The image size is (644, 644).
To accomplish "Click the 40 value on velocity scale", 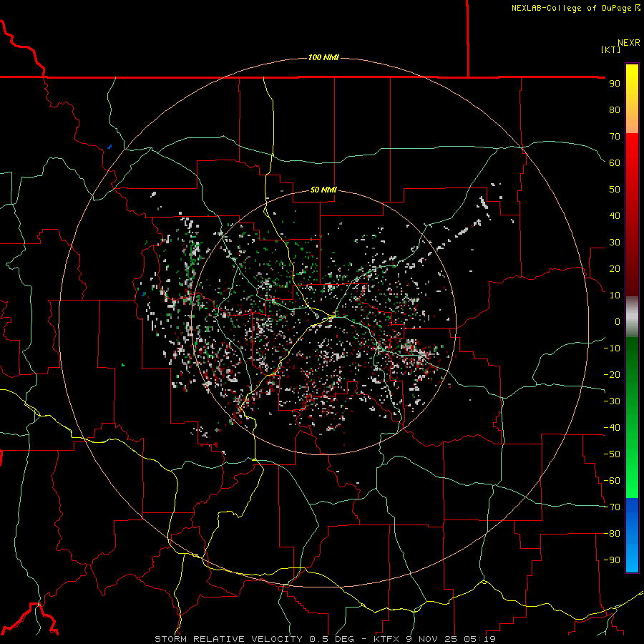I will pyautogui.click(x=615, y=215).
